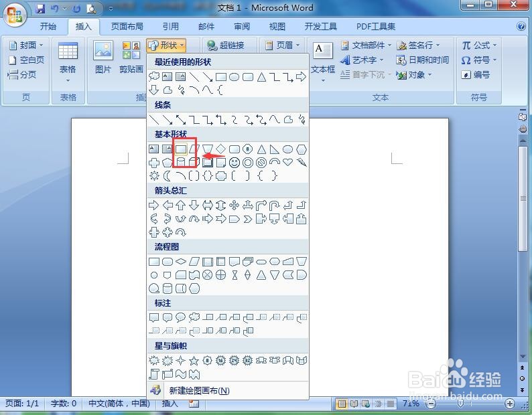Pick the Cube shape in Basic Shapes
532x415 pixels.
point(194,163)
